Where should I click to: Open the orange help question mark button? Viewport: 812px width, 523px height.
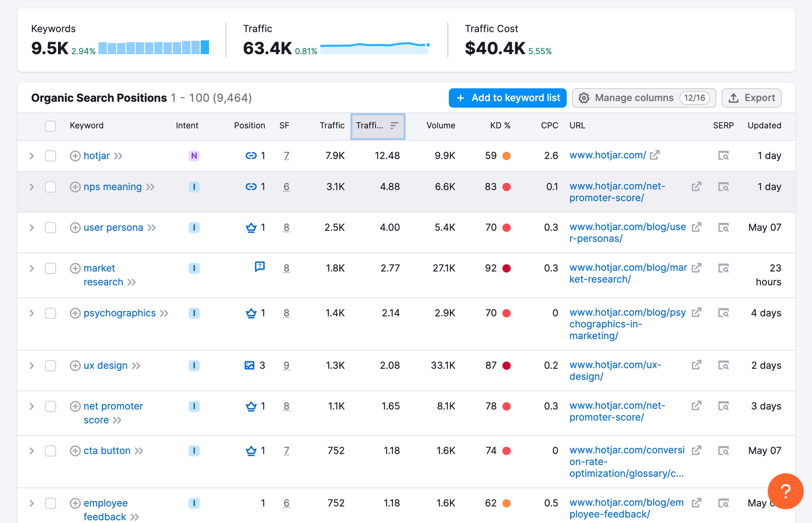pyautogui.click(x=785, y=491)
